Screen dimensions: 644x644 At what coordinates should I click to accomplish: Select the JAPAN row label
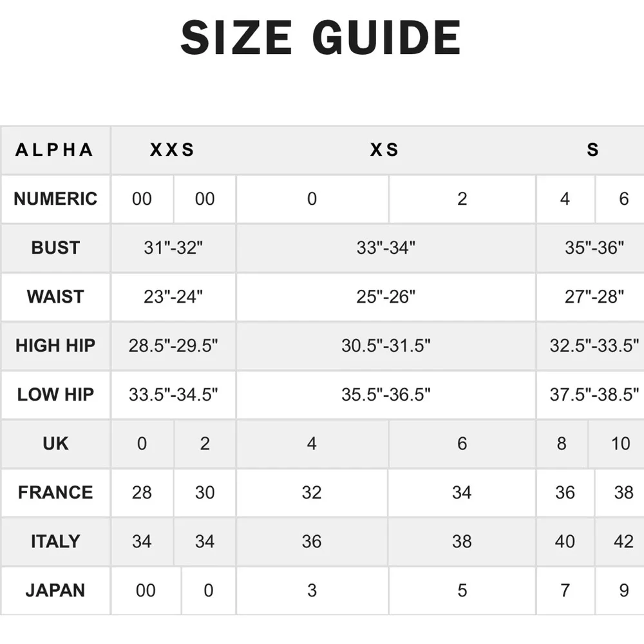55,591
